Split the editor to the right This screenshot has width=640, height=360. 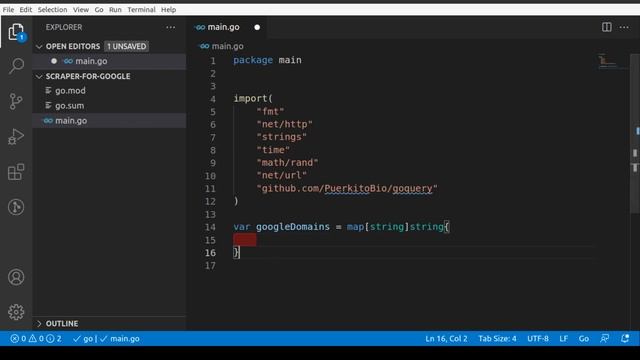(x=607, y=27)
